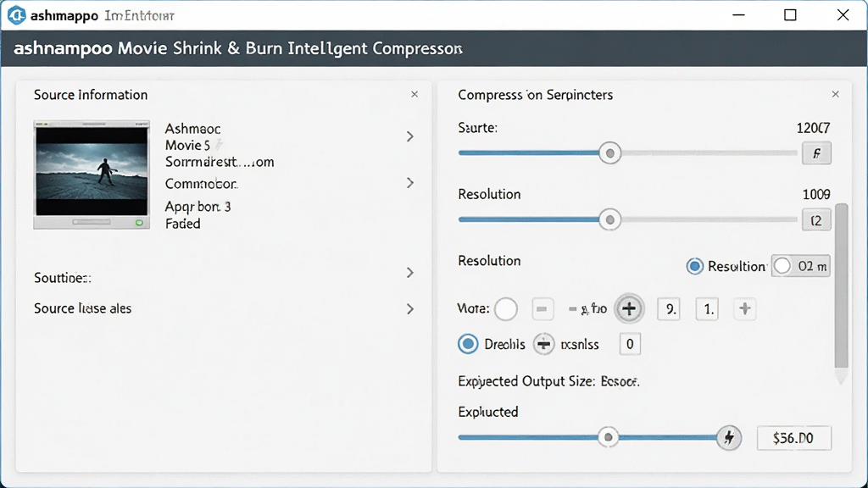Select the Resolution radio button
The height and width of the screenshot is (488, 868).
(694, 266)
